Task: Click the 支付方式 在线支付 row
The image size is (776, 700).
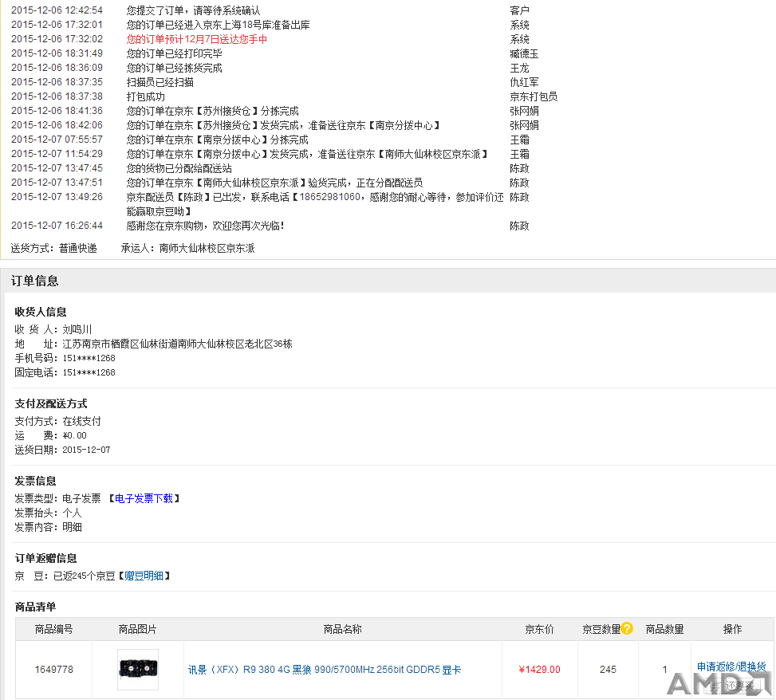Action: point(57,422)
